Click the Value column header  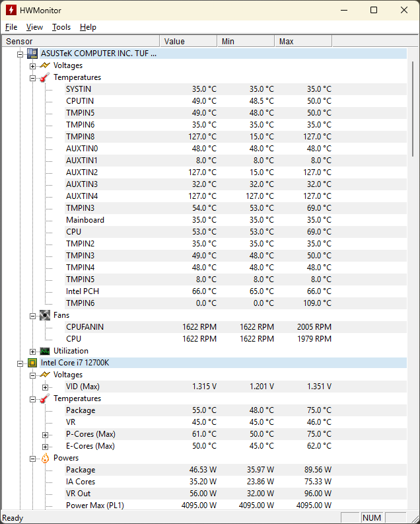tap(188, 41)
